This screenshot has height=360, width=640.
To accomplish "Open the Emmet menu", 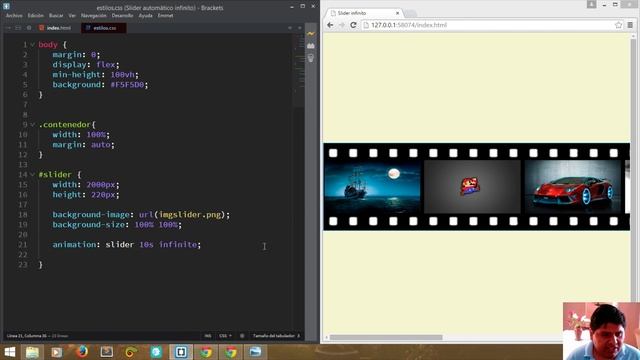I will pos(165,16).
